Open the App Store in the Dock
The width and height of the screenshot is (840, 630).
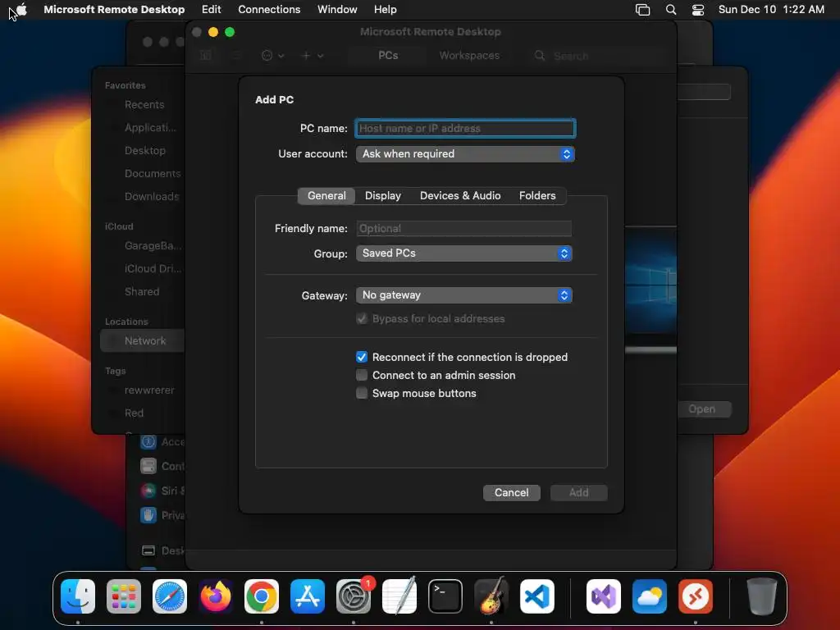click(x=308, y=596)
